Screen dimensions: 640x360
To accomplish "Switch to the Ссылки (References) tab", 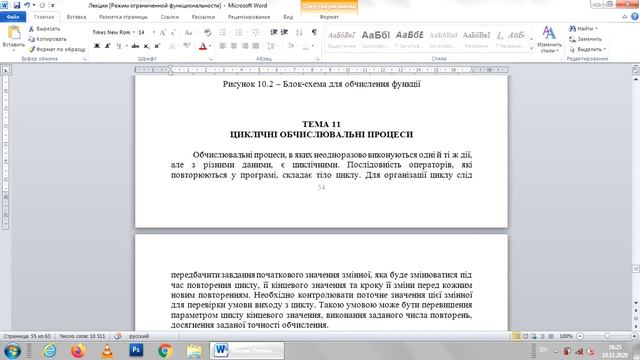I will pos(170,17).
